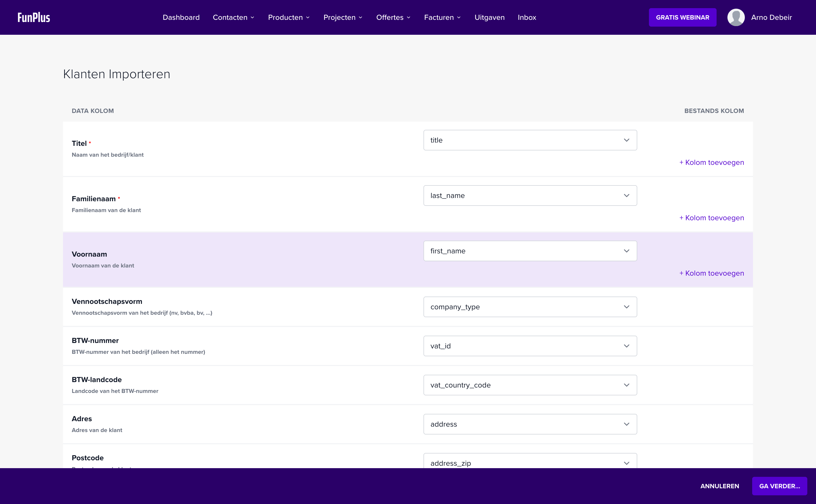Image resolution: width=816 pixels, height=504 pixels.
Task: Open the Facturen dropdown menu
Action: pos(442,17)
